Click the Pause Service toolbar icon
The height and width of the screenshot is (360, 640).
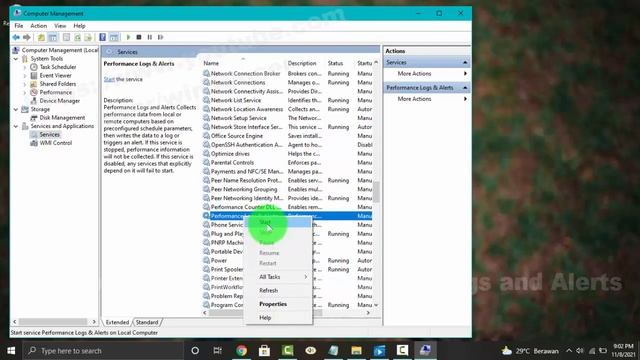(x=150, y=37)
